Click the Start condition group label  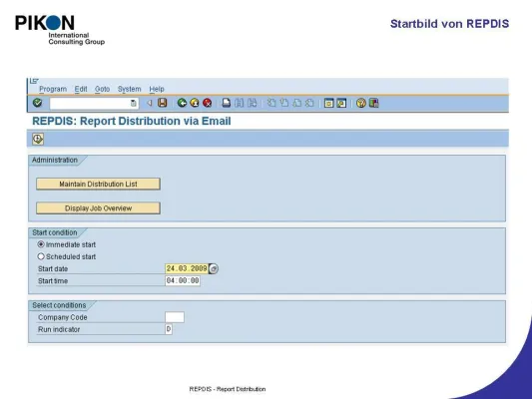(x=55, y=232)
